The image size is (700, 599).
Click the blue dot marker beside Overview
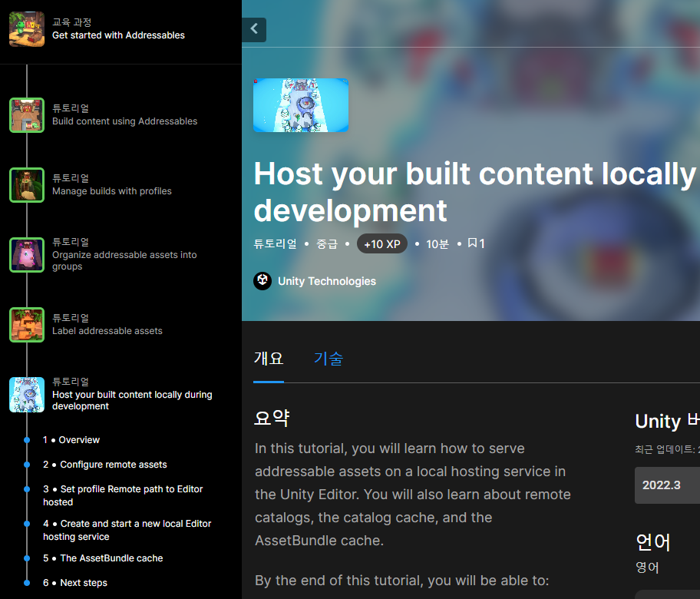27,440
